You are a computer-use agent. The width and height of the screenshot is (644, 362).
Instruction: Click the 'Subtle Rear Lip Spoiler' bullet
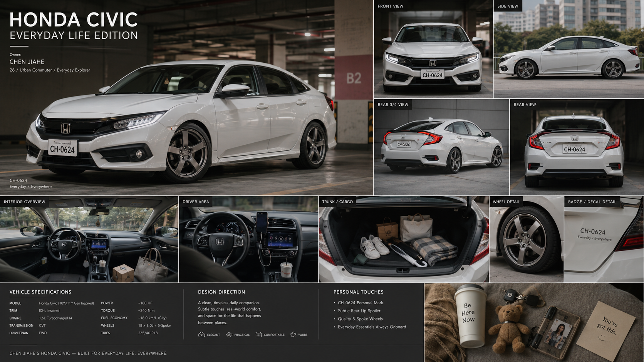point(359,311)
